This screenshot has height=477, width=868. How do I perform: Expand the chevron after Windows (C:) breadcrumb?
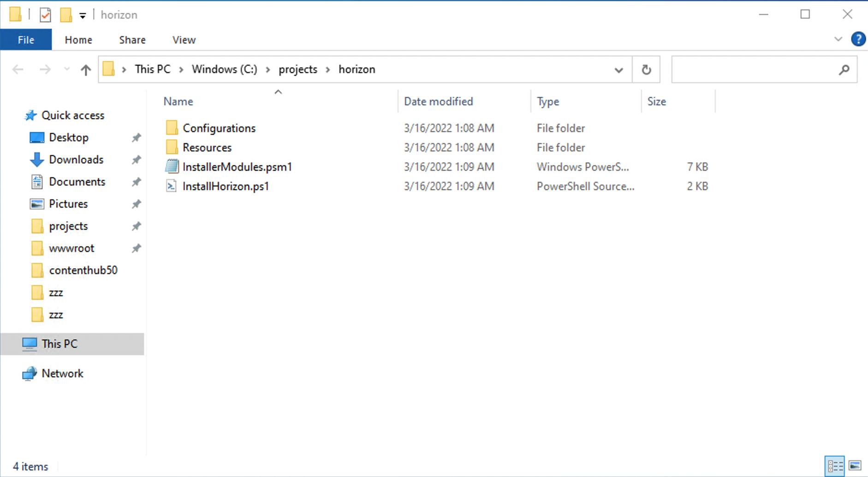tap(268, 70)
